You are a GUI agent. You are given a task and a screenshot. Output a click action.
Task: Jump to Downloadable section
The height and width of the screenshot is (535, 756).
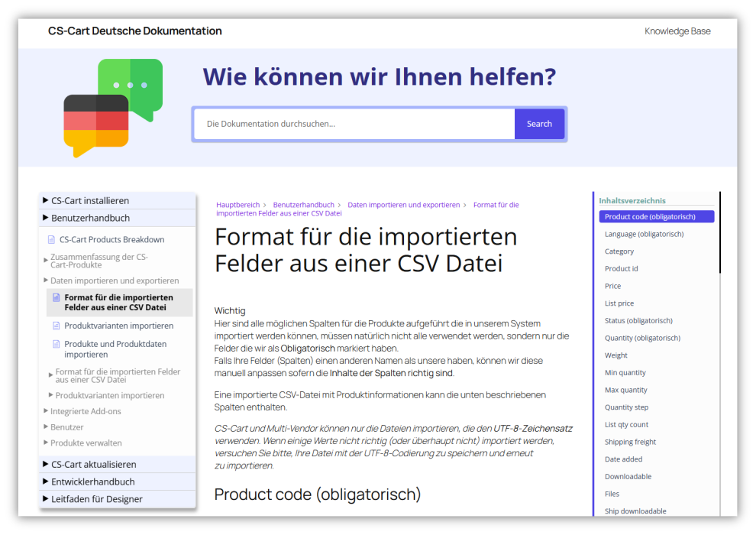pos(628,477)
